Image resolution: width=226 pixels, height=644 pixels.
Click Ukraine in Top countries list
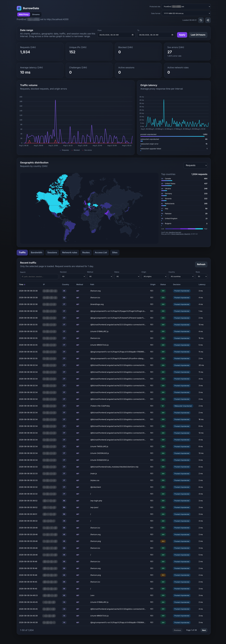tap(184, 189)
